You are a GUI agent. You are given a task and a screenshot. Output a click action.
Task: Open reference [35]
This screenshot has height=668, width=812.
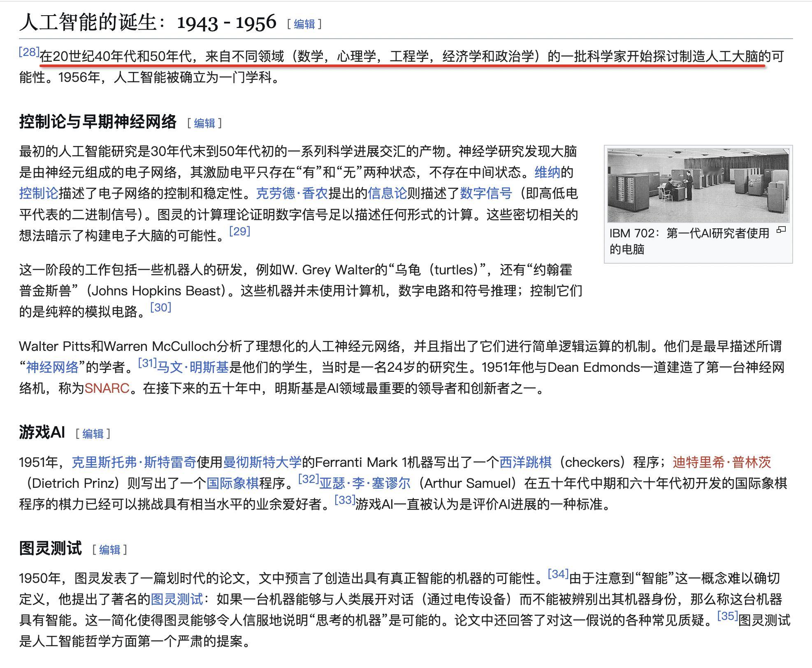point(728,616)
